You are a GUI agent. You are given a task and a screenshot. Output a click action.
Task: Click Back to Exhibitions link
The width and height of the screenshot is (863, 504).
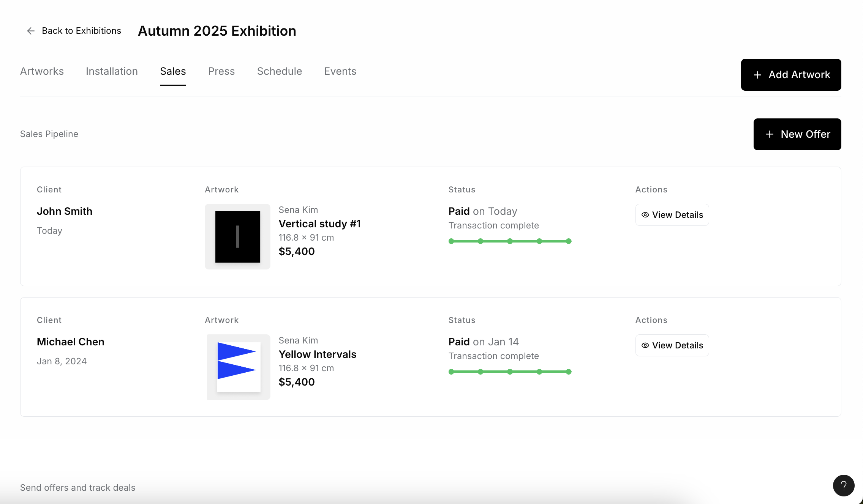[81, 31]
